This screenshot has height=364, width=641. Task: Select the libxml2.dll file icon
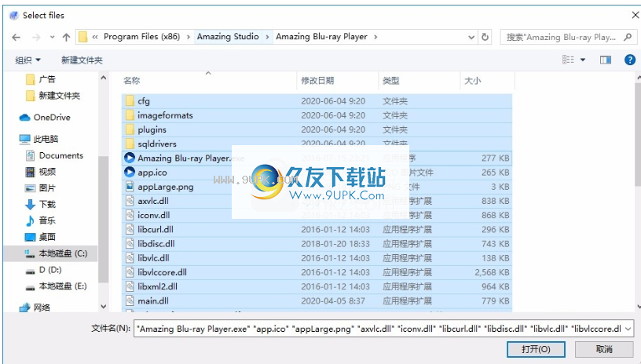point(130,286)
